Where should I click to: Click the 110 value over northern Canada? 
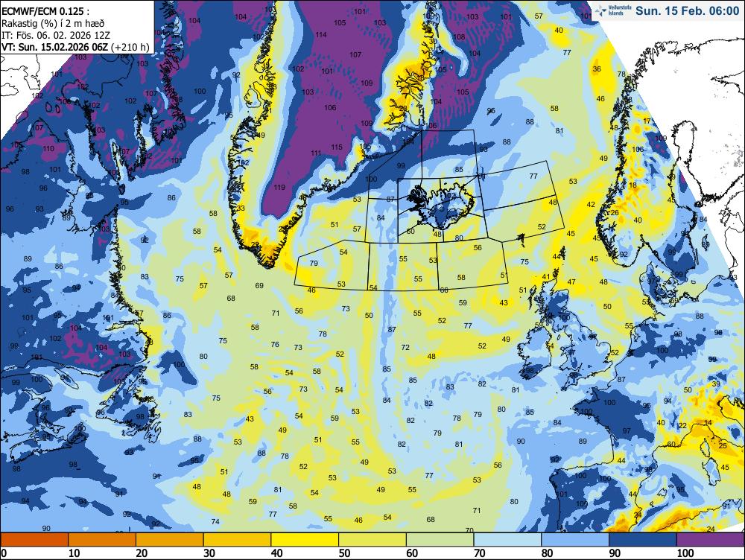pos(48,149)
